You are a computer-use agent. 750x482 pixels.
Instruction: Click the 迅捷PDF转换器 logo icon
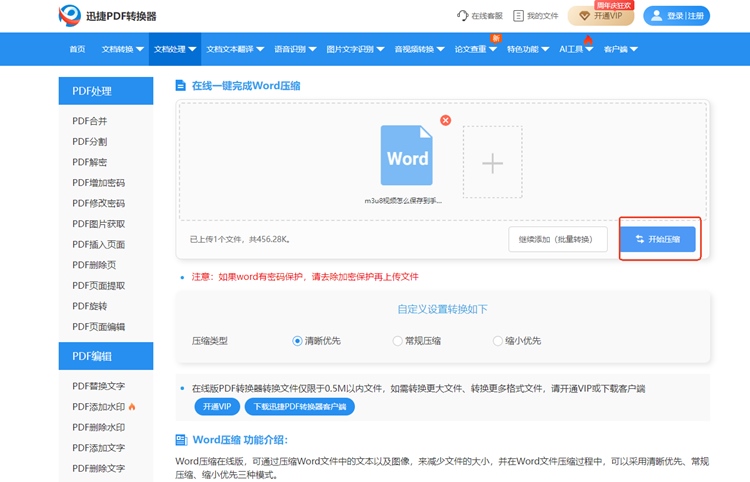tap(70, 16)
